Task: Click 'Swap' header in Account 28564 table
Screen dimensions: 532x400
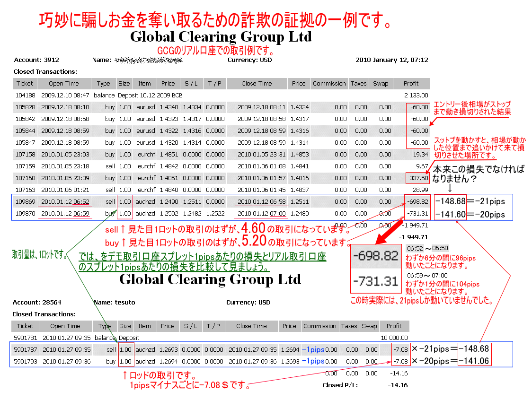Action: tap(369, 326)
